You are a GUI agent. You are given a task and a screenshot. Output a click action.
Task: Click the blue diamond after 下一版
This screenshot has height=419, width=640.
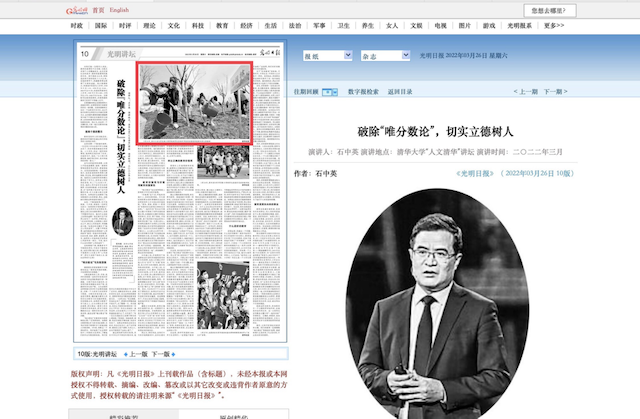(174, 354)
